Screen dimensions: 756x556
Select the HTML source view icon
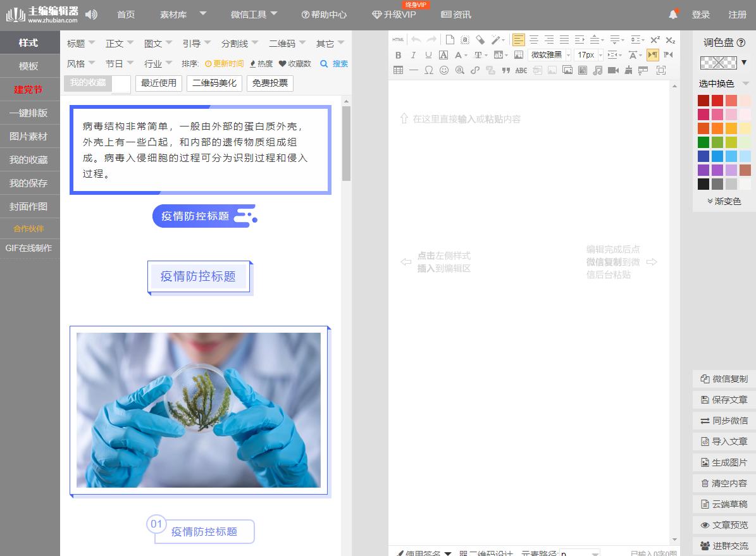point(398,39)
